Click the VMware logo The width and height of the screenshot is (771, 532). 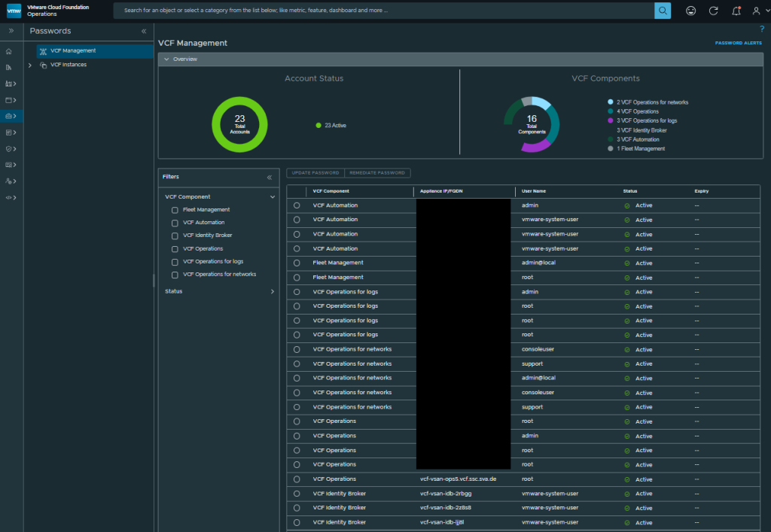pyautogui.click(x=14, y=11)
